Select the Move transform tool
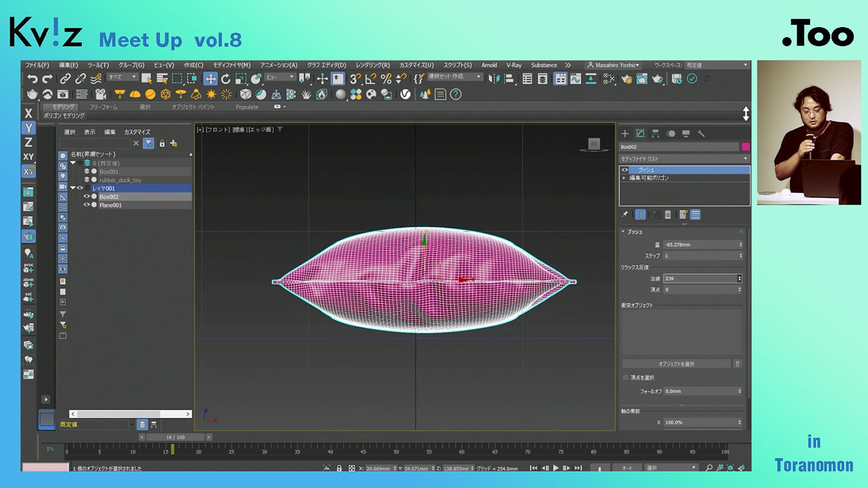The height and width of the screenshot is (488, 868). pyautogui.click(x=210, y=79)
